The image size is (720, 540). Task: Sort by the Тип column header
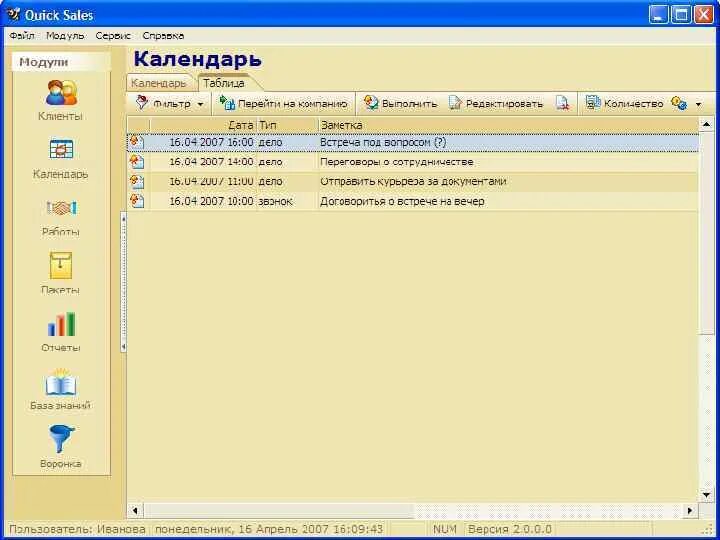(x=287, y=125)
